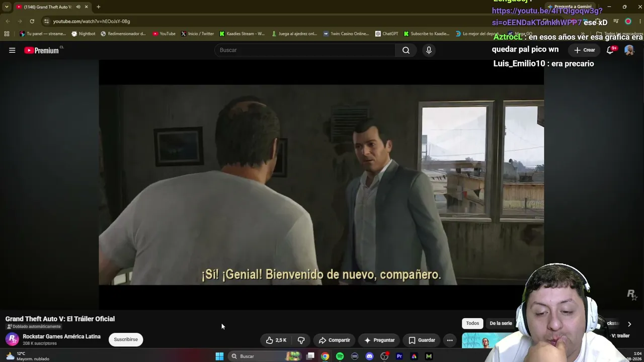This screenshot has width=644, height=362.
Task: Open the Inicio / Twitter bookmark
Action: pos(197,34)
